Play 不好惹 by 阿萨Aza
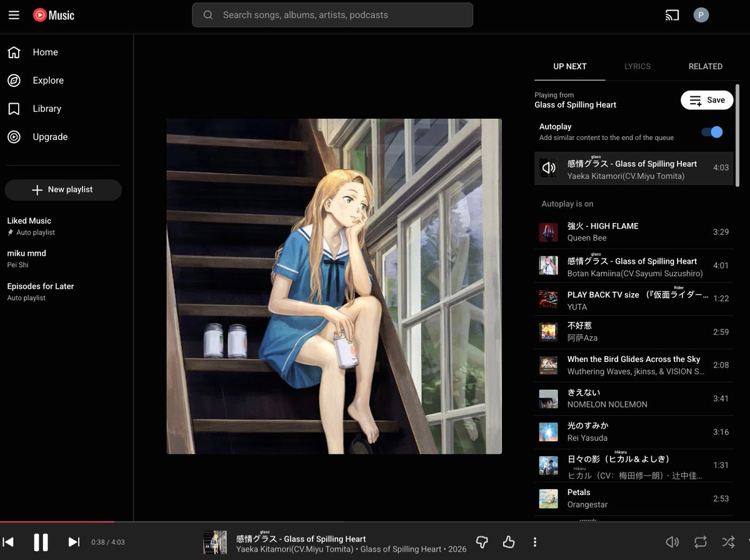 pyautogui.click(x=634, y=332)
